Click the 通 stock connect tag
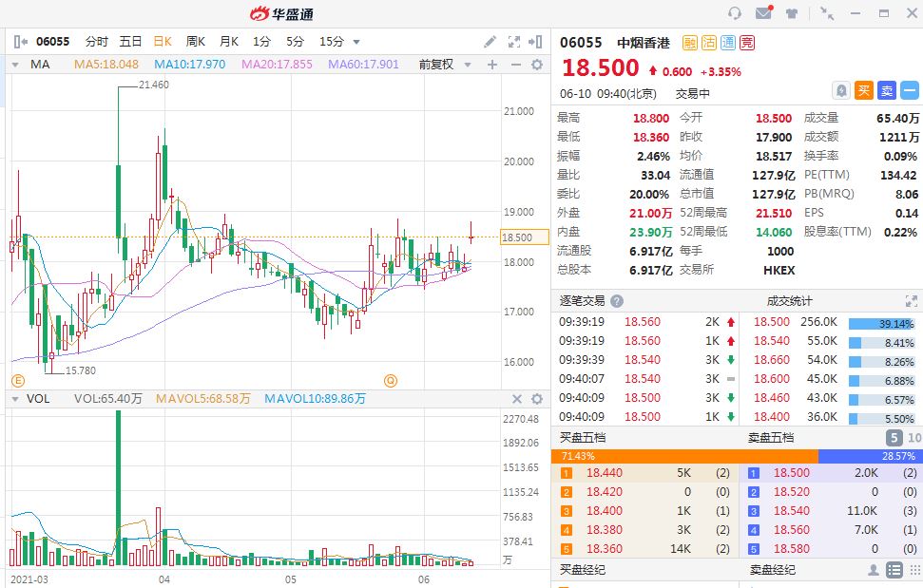The image size is (923, 588). click(x=728, y=43)
